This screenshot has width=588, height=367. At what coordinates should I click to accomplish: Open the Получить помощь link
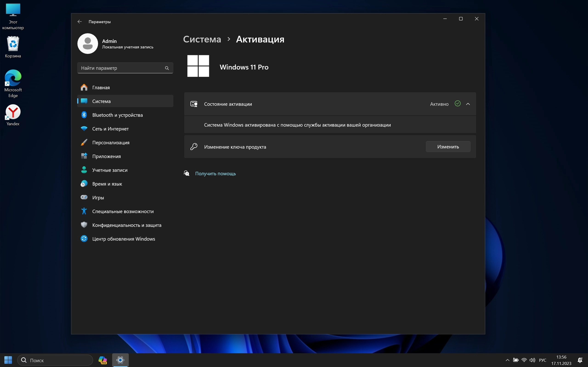point(215,174)
